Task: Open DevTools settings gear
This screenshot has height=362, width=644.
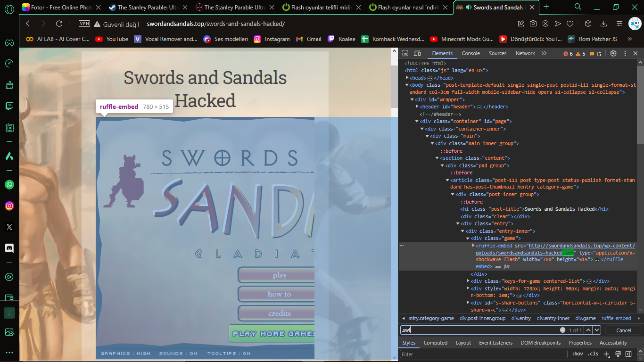Action: click(x=613, y=53)
